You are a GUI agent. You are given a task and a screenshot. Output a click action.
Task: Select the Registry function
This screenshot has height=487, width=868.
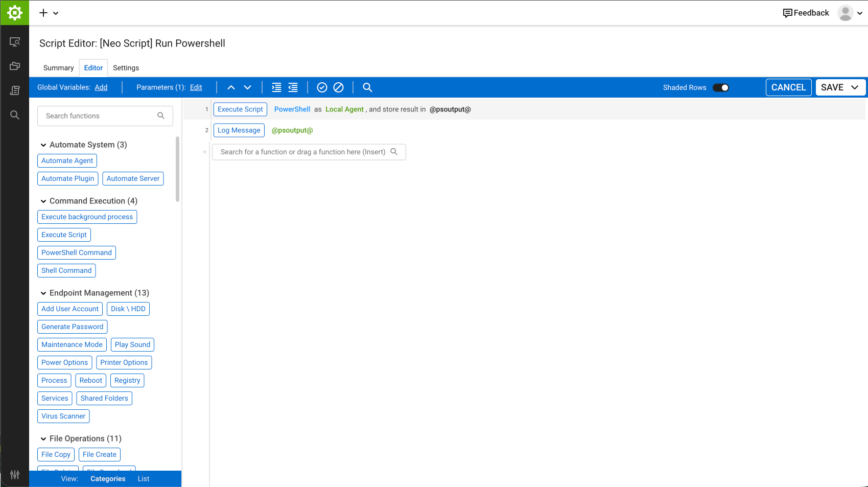(x=127, y=381)
